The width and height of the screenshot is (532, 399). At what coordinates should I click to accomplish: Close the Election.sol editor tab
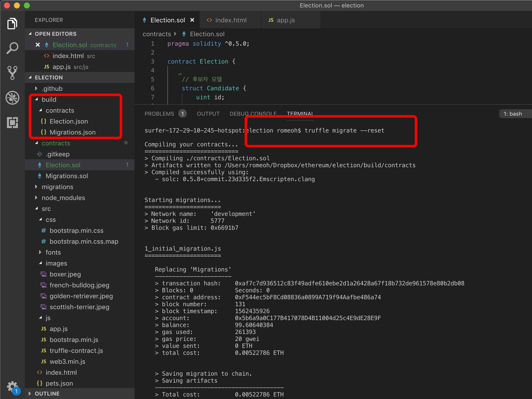(192, 20)
